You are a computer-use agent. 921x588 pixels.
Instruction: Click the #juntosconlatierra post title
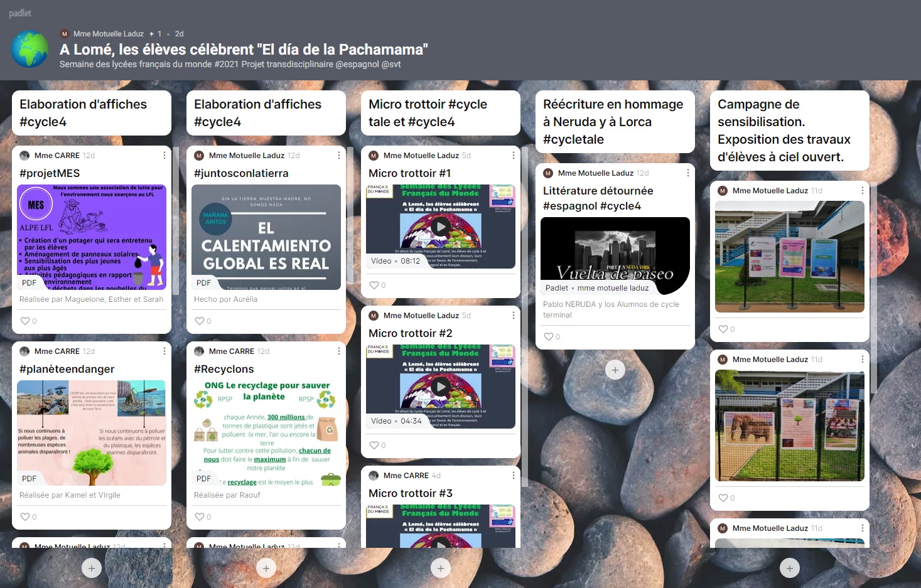pyautogui.click(x=241, y=173)
